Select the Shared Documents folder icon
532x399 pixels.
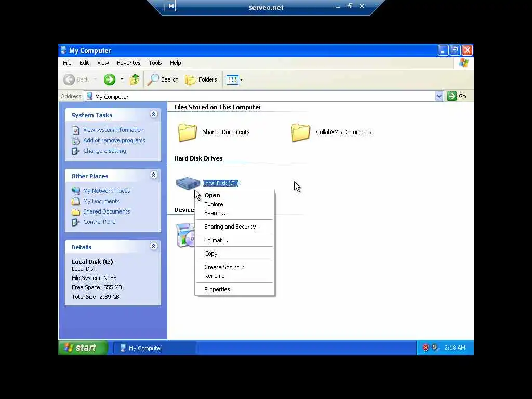(187, 132)
